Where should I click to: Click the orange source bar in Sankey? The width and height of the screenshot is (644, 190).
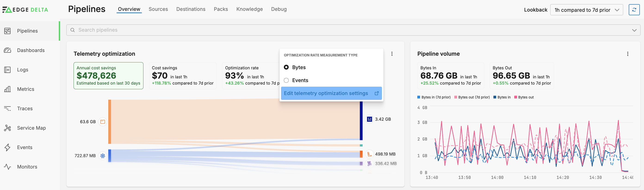pyautogui.click(x=109, y=122)
